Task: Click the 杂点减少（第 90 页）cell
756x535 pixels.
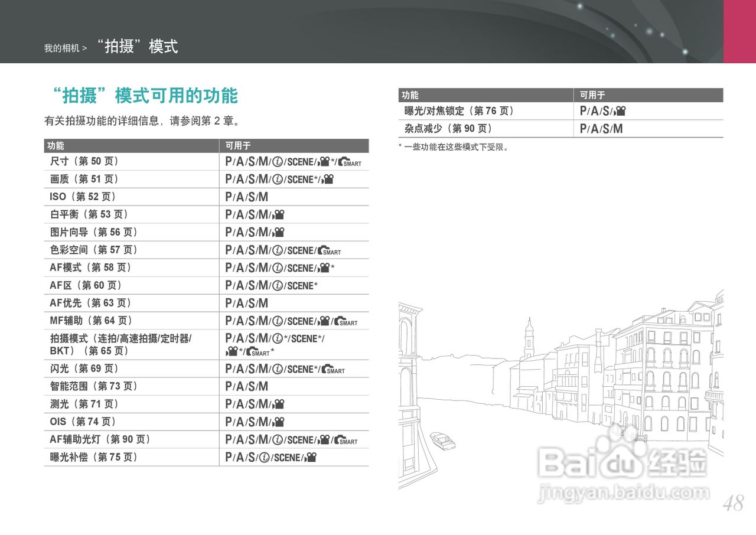Action: pos(486,129)
